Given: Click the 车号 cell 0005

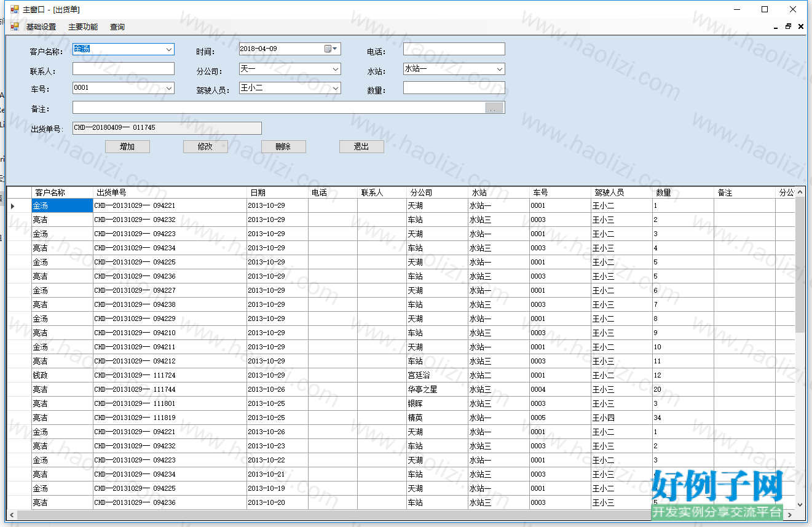Looking at the screenshot, I should [x=560, y=418].
